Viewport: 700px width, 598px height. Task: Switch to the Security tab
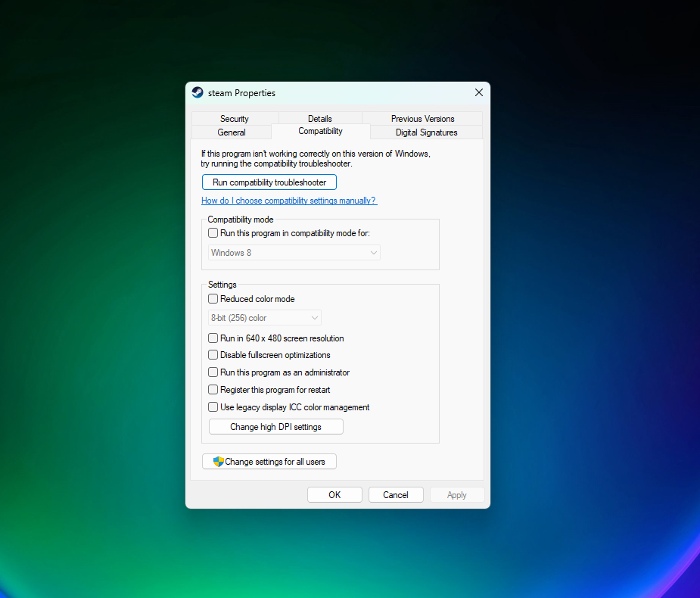[x=235, y=118]
